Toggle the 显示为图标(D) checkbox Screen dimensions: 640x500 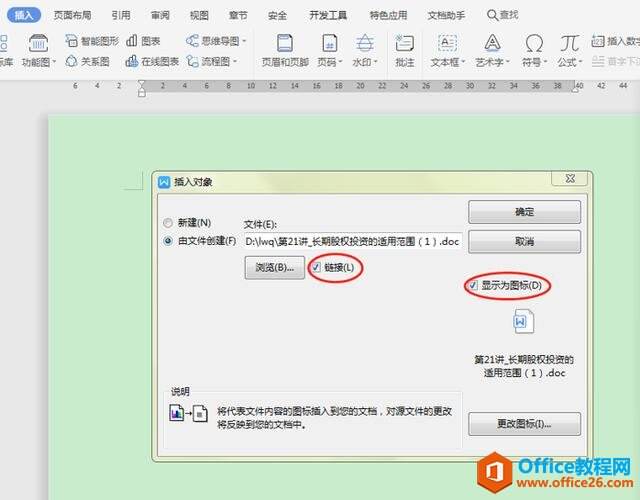(473, 285)
